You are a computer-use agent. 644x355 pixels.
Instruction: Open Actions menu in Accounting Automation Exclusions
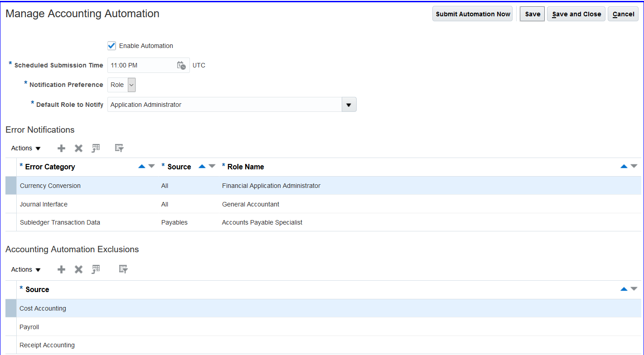tap(26, 269)
